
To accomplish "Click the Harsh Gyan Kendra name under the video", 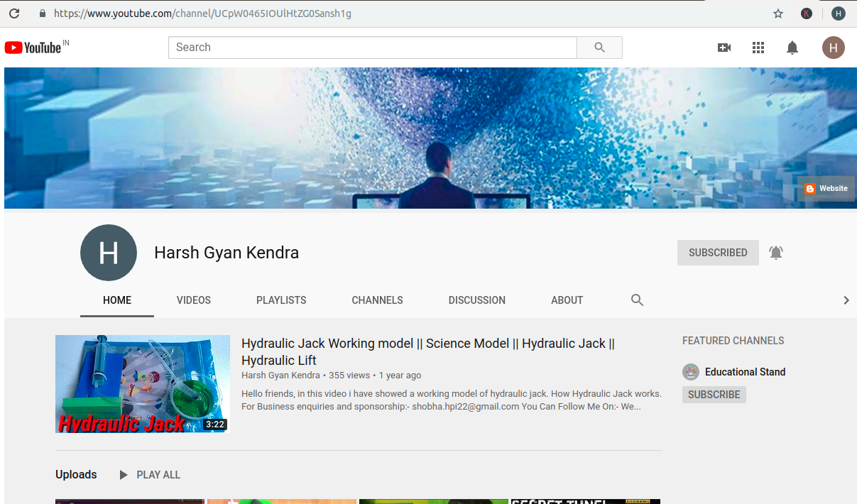I will coord(280,376).
